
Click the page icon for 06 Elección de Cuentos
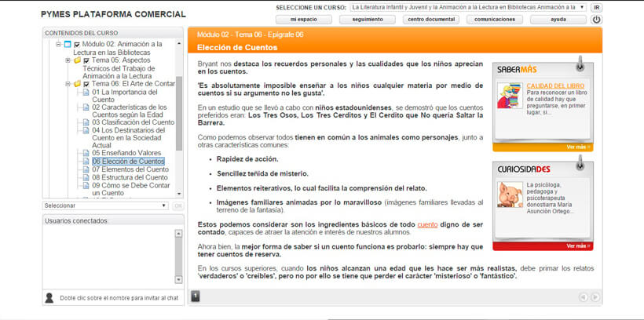click(86, 162)
